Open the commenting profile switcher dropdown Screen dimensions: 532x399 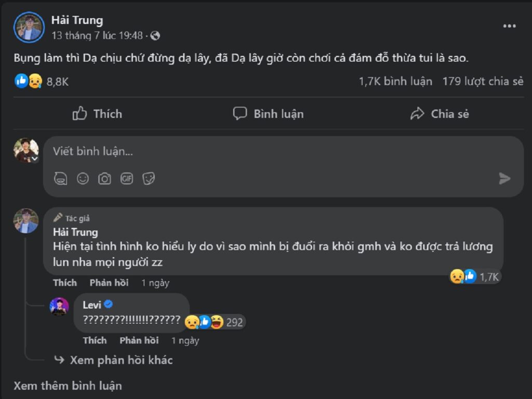click(x=35, y=159)
